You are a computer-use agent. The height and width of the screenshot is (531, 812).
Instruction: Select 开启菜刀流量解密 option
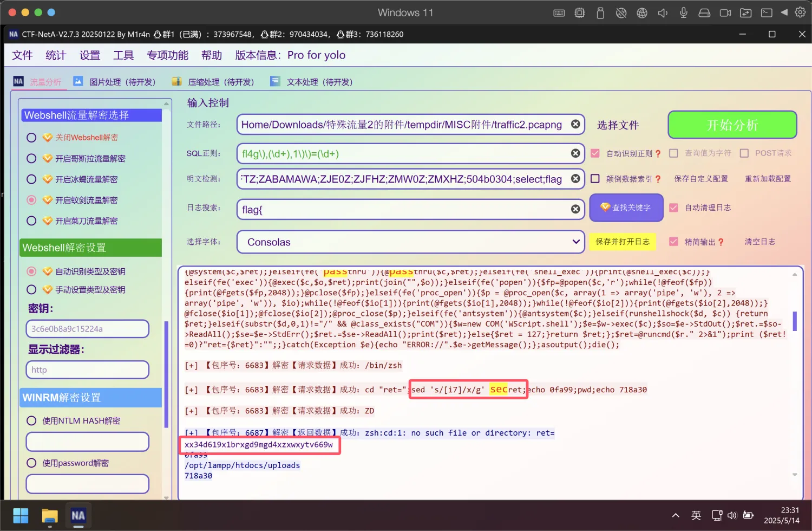pos(31,221)
